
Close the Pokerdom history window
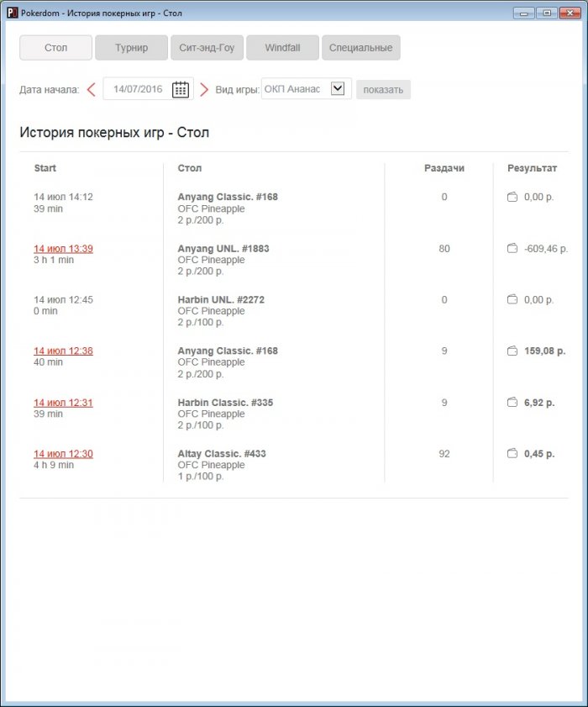[570, 13]
